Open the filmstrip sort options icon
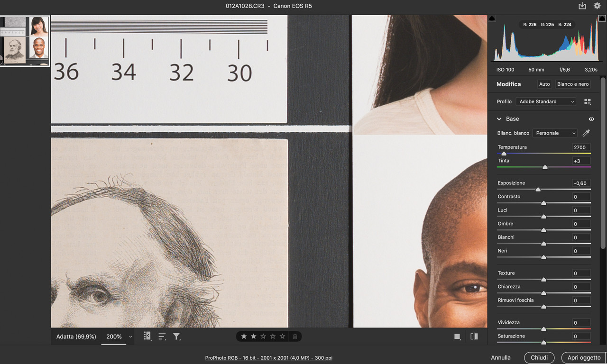This screenshot has width=607, height=364. [x=162, y=337]
